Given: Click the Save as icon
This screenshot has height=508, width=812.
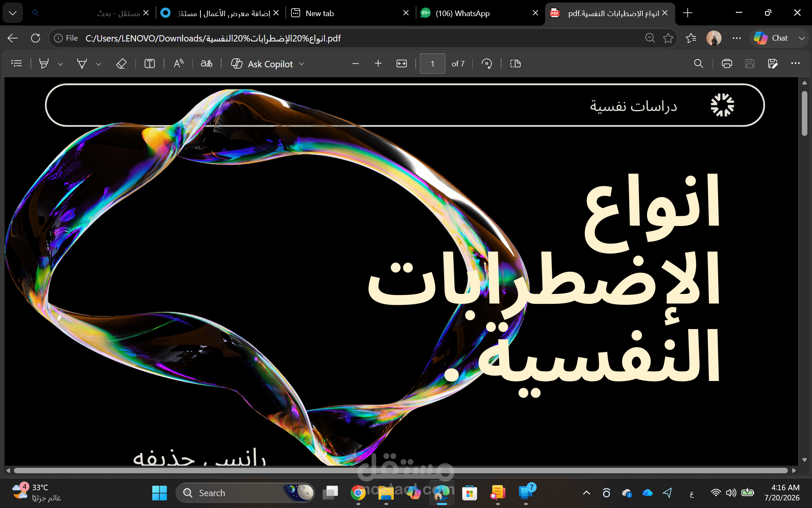Looking at the screenshot, I should (x=773, y=63).
